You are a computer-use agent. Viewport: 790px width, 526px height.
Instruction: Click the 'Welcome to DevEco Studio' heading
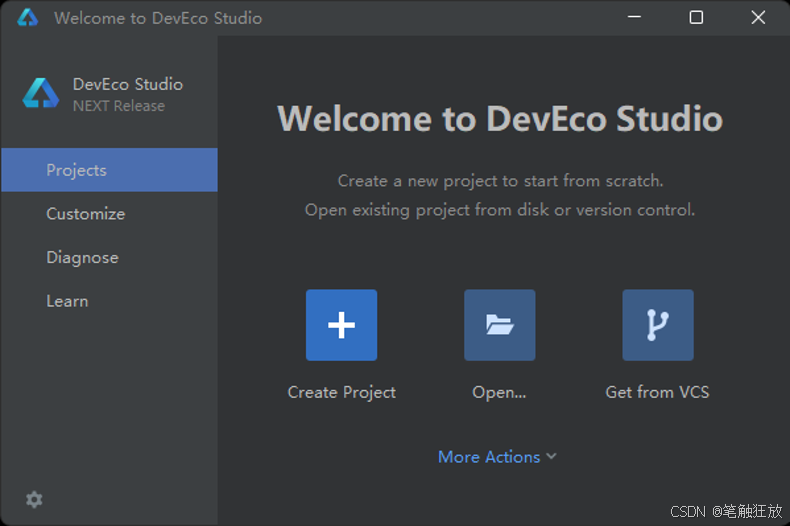point(500,119)
